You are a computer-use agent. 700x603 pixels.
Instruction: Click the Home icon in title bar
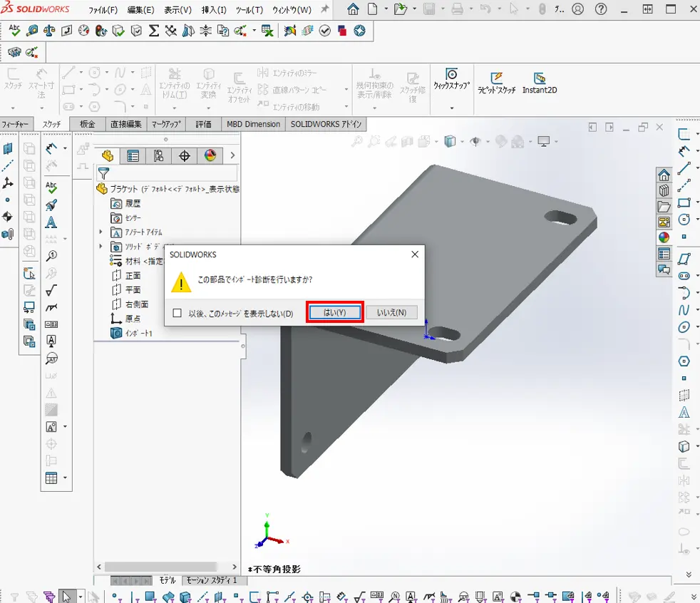click(353, 9)
